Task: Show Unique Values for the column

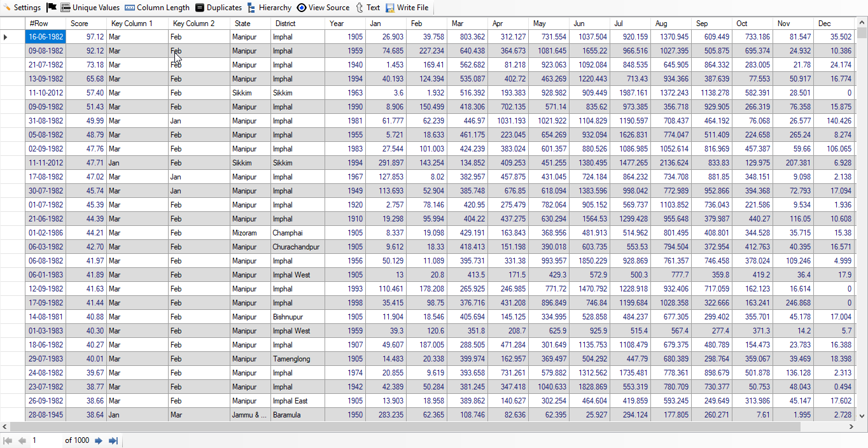Action: coord(90,8)
